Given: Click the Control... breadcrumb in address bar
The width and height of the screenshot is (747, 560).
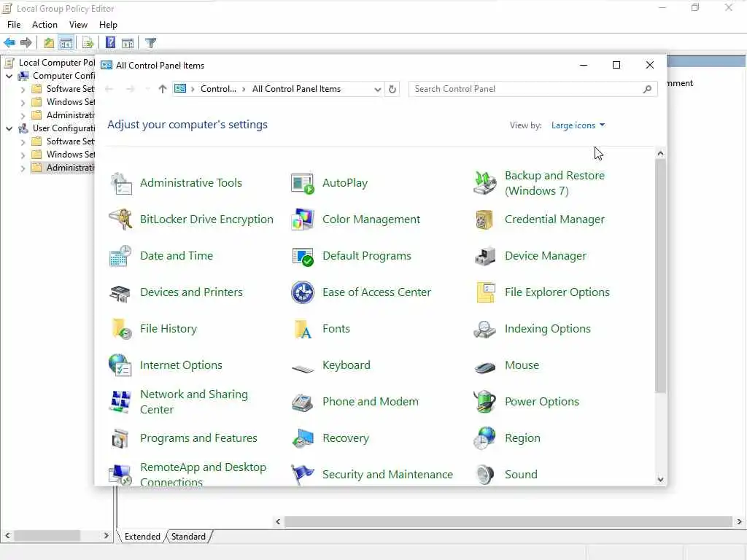Looking at the screenshot, I should point(218,89).
